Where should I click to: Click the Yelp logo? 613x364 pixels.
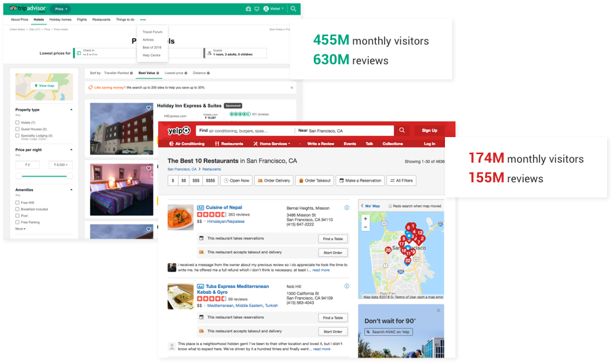pyautogui.click(x=179, y=131)
